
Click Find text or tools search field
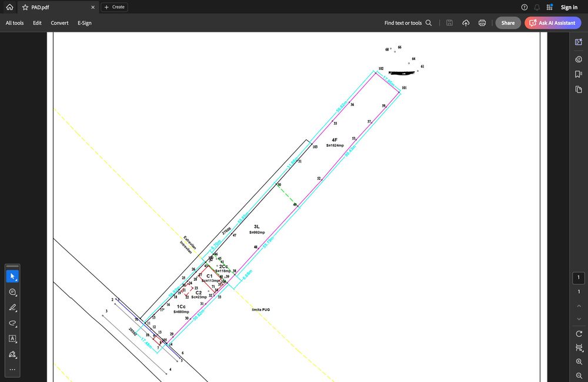pos(408,23)
